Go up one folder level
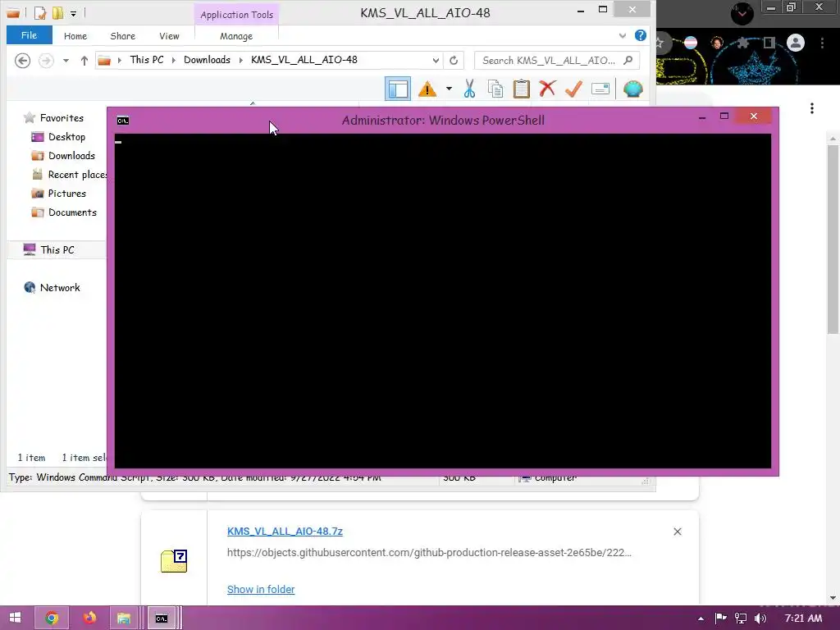 pos(84,61)
